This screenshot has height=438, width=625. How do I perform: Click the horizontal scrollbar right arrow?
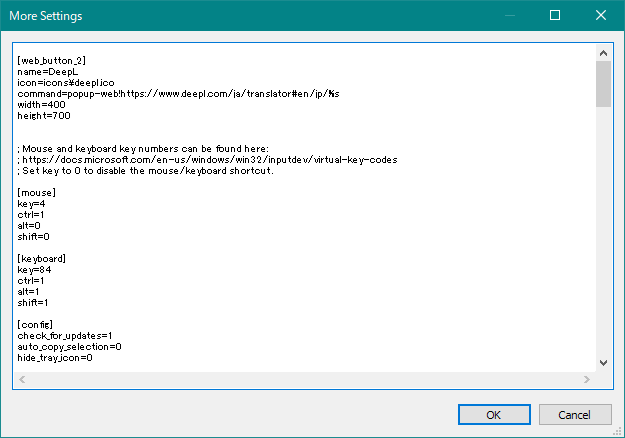587,379
